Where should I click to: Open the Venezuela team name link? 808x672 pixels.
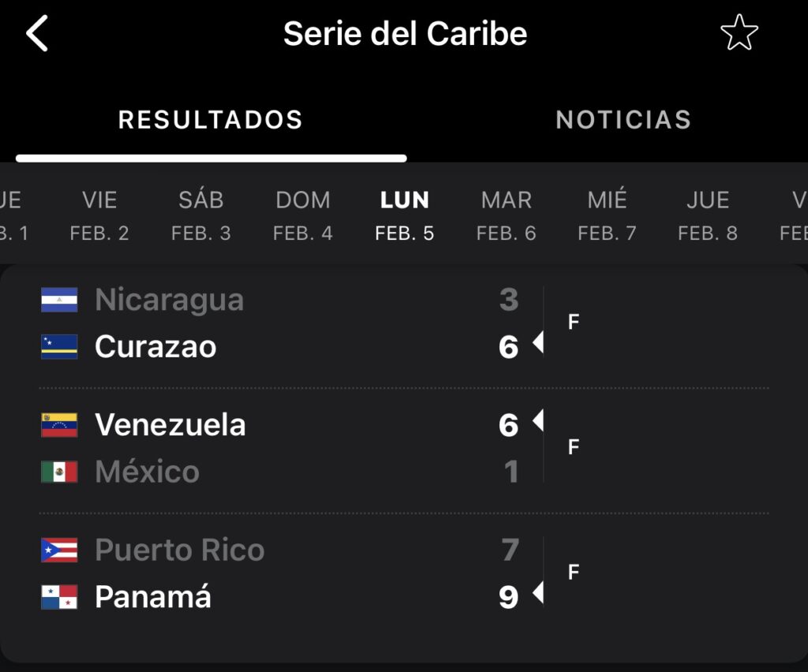tap(170, 425)
